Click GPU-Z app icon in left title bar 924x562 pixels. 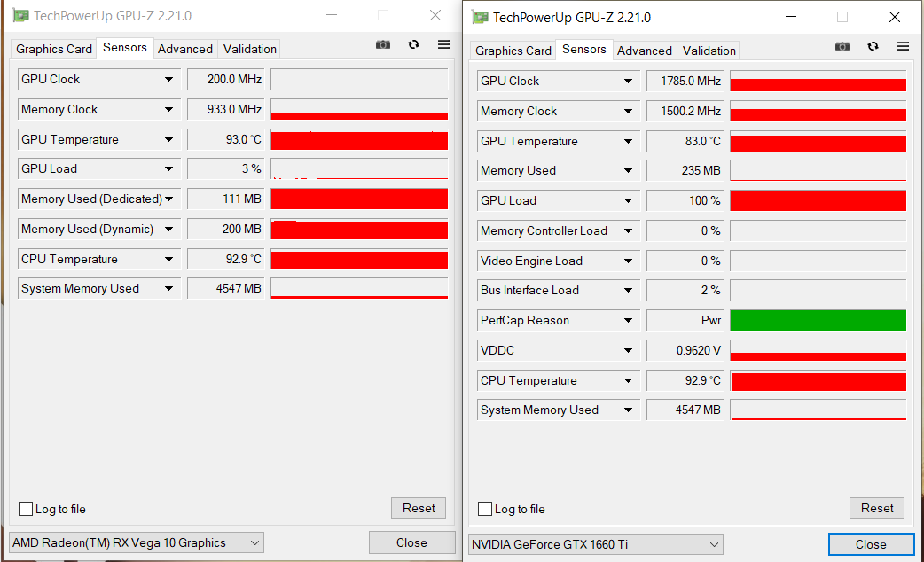coord(20,15)
